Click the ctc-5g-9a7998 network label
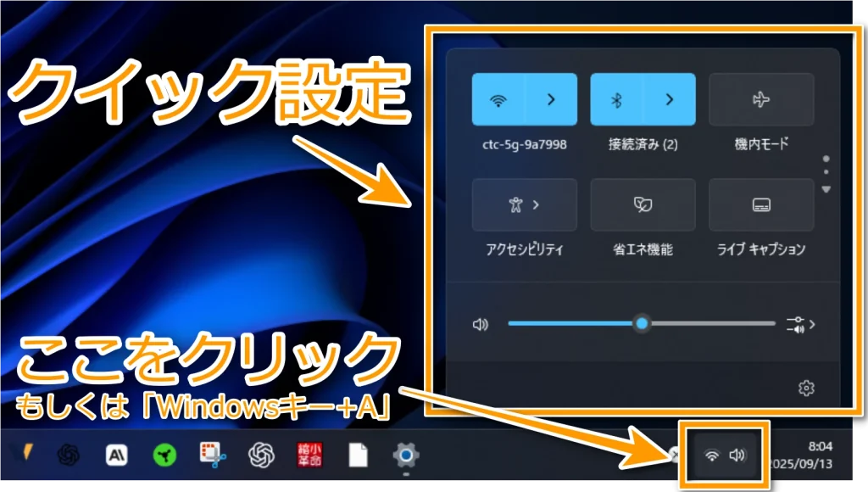 [524, 144]
